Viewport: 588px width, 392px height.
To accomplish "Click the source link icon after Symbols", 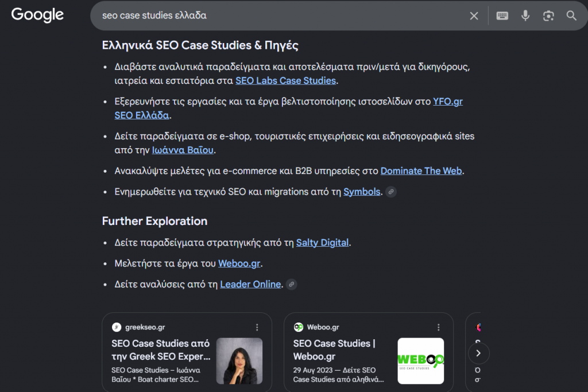I will coord(390,192).
